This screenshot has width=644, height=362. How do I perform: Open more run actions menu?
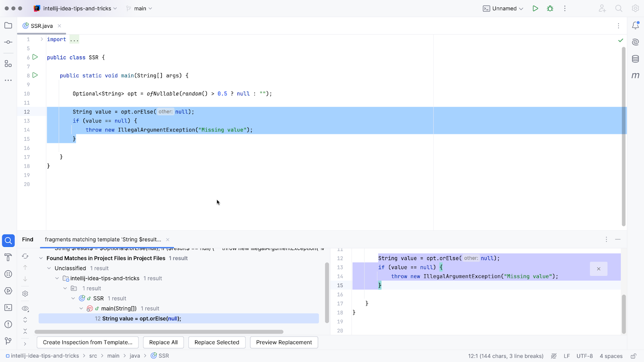point(565,8)
